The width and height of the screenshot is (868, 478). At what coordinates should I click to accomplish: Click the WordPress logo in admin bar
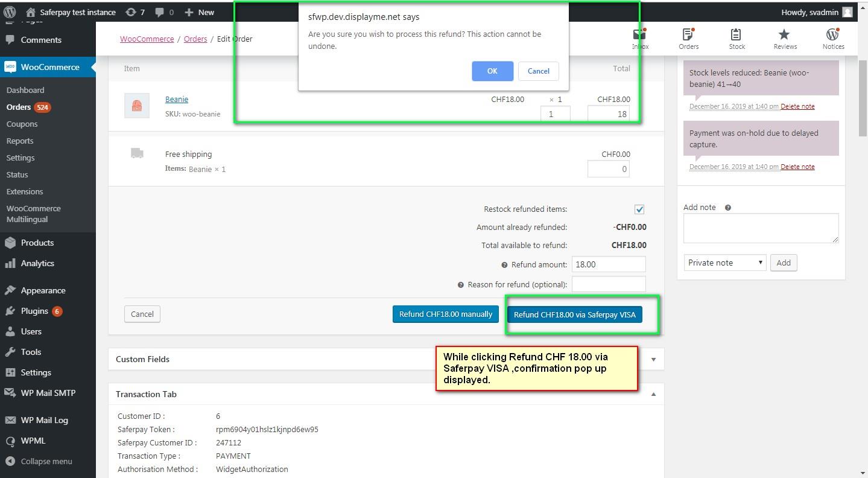coord(10,12)
